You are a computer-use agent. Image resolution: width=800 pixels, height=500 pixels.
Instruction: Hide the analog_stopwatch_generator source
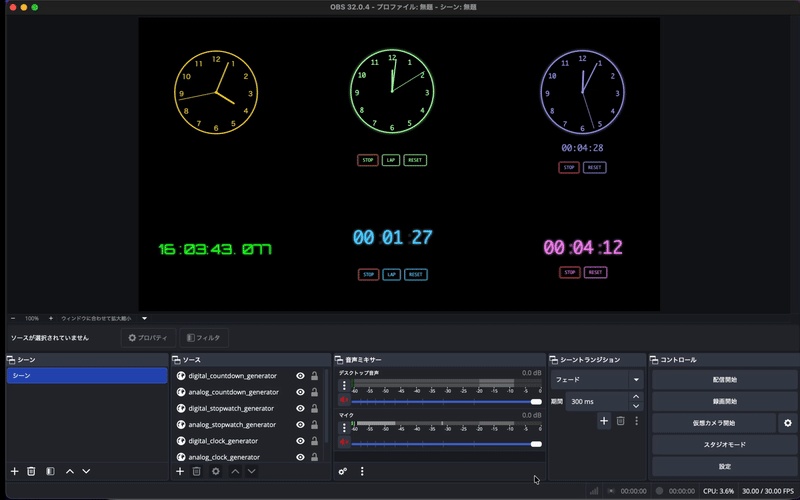tap(301, 424)
